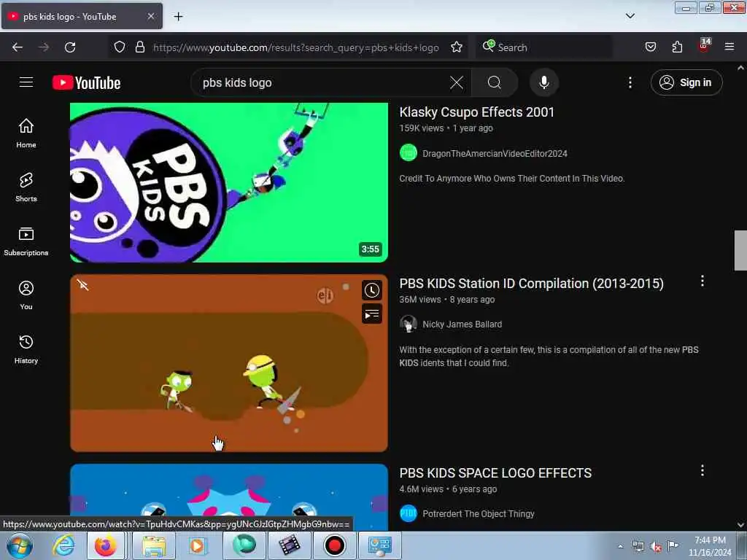Open Windows Explorer folder in taskbar
The width and height of the screenshot is (747, 560).
153,545
